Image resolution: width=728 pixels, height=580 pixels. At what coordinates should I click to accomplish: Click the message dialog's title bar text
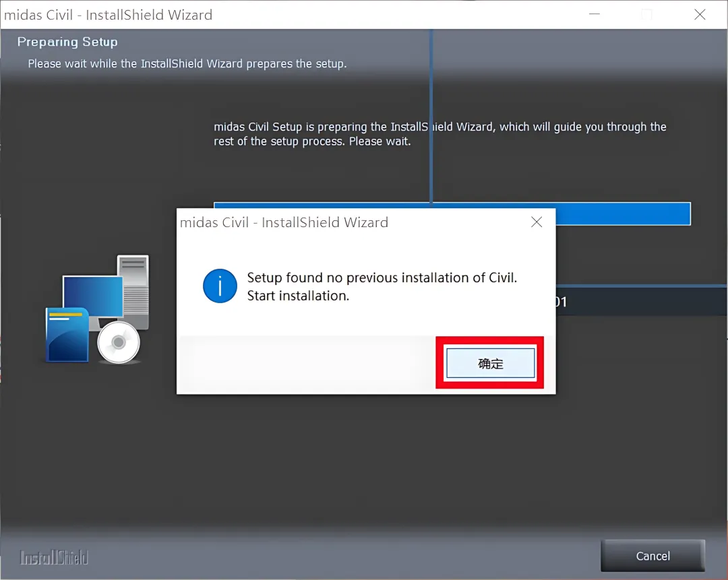284,222
